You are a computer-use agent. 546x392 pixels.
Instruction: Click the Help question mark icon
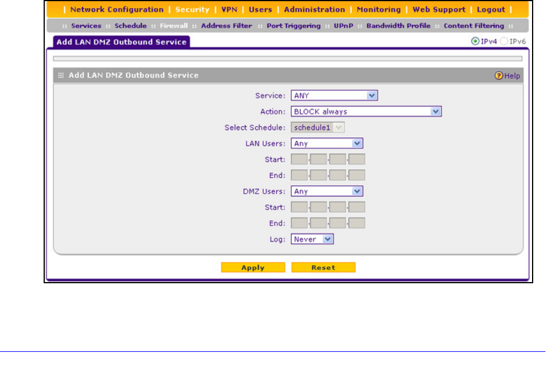[499, 76]
